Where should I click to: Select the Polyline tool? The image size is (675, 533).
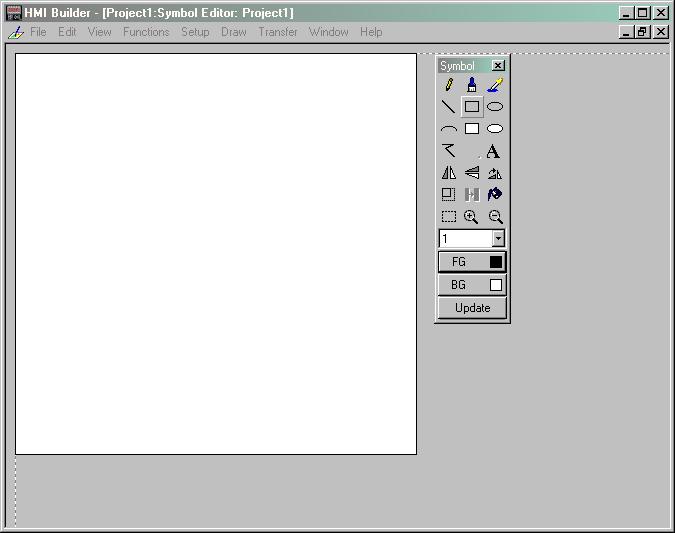click(x=449, y=151)
